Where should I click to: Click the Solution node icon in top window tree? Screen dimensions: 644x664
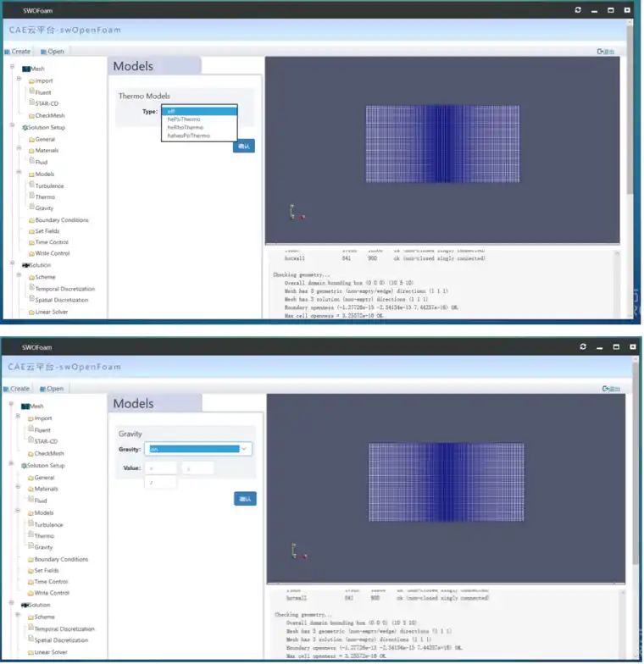point(25,265)
